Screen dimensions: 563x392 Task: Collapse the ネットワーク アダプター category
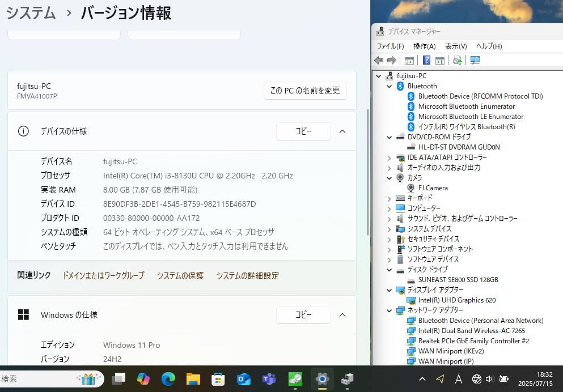(x=389, y=310)
